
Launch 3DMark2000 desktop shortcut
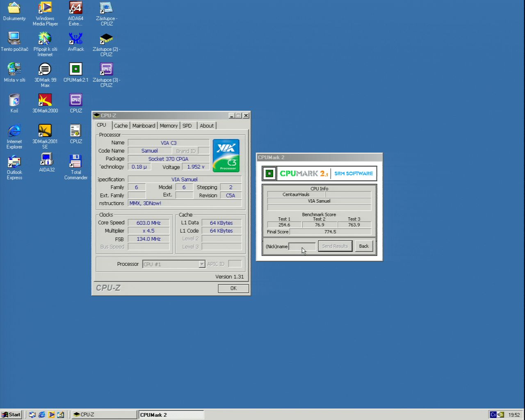tap(45, 100)
